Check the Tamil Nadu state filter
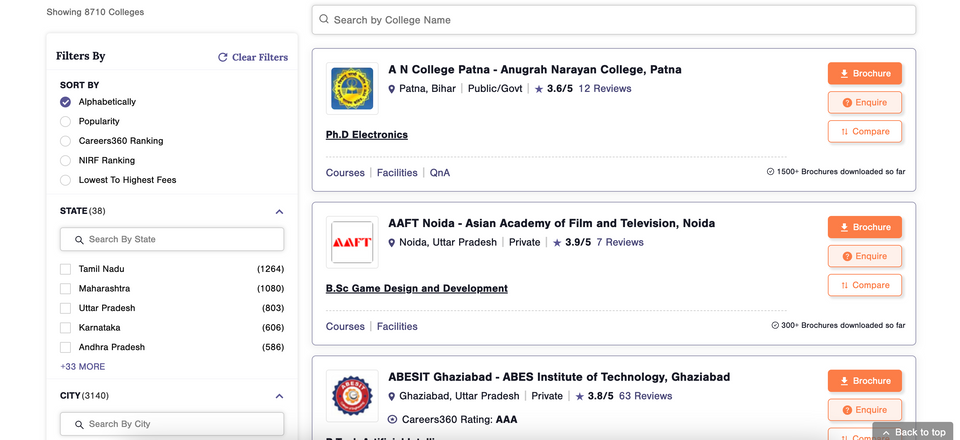Screen dimensions: 960x440 [x=66, y=269]
